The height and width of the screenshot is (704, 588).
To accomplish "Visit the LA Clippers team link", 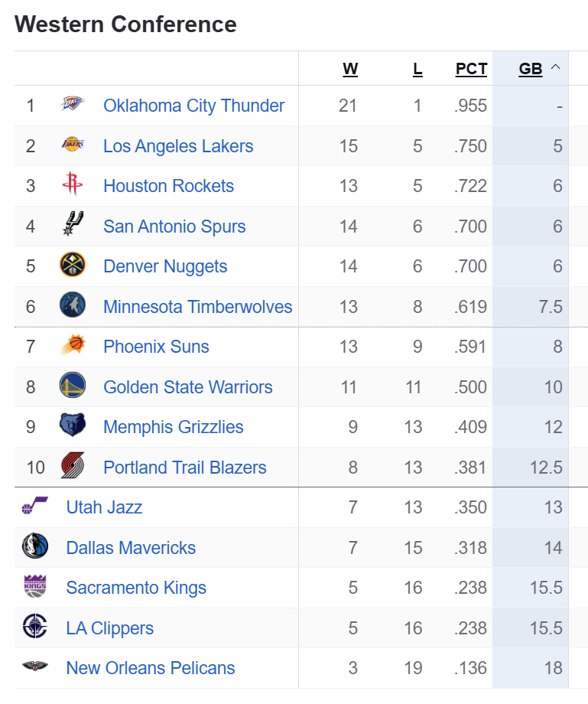I will click(110, 628).
